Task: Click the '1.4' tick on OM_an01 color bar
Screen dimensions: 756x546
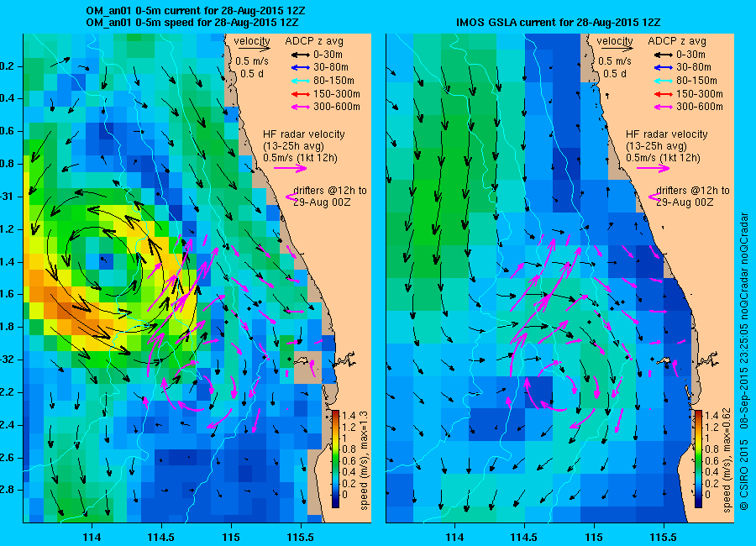Action: pos(349,415)
